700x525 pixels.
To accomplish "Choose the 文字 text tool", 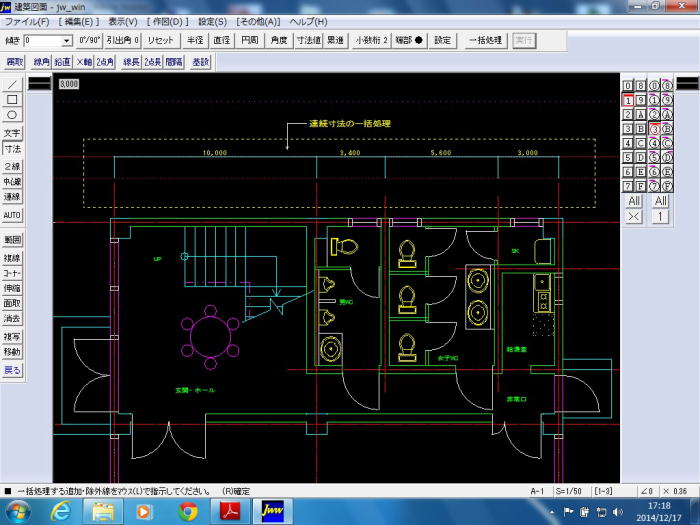I will pyautogui.click(x=12, y=133).
